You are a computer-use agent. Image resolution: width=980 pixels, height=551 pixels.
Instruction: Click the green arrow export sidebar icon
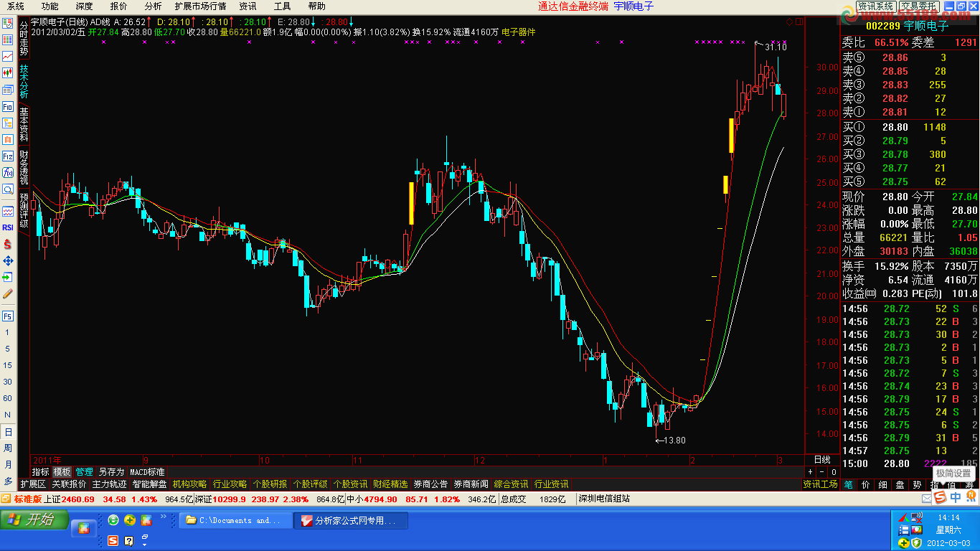click(8, 277)
